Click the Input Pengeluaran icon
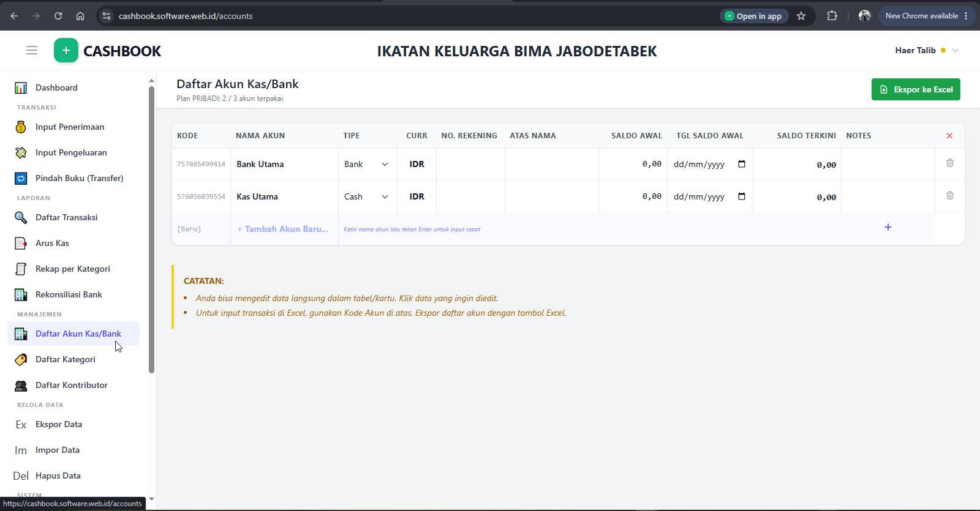 coord(21,152)
